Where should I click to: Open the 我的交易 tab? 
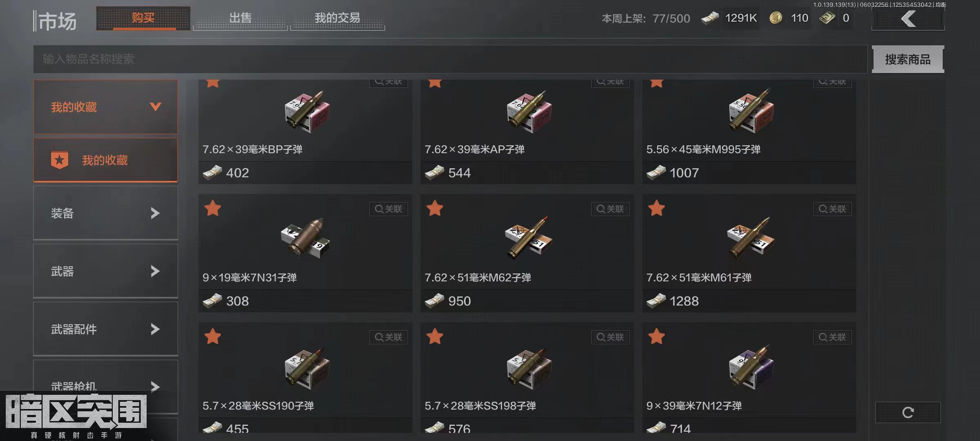click(337, 18)
